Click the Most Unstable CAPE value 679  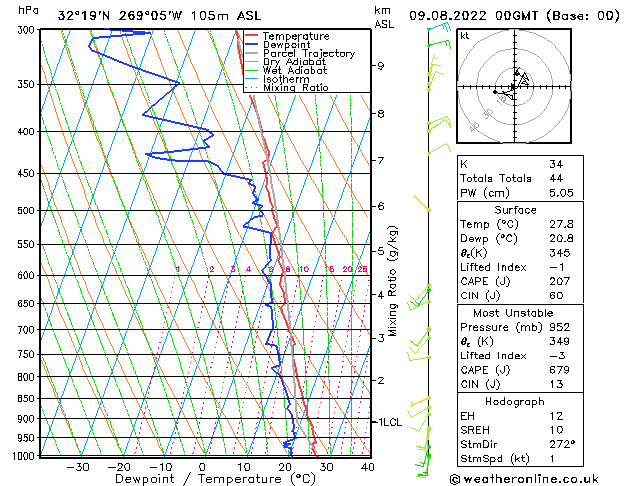coord(560,370)
